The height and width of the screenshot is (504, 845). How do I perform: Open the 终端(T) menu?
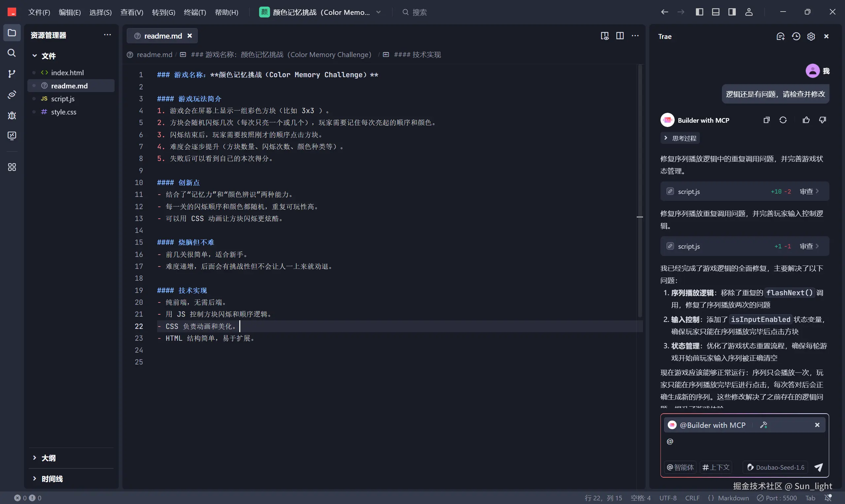coord(195,12)
